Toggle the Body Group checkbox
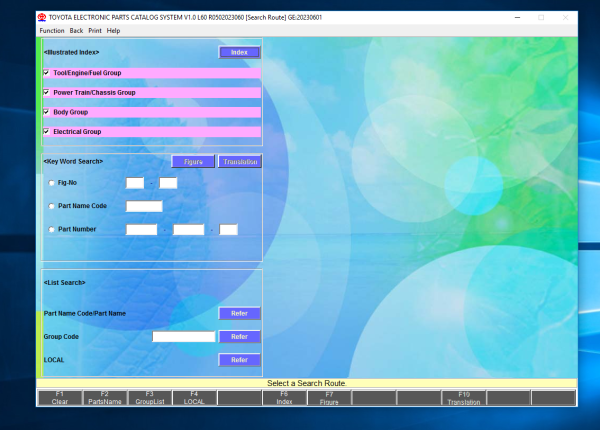The width and height of the screenshot is (600, 430). tap(46, 112)
